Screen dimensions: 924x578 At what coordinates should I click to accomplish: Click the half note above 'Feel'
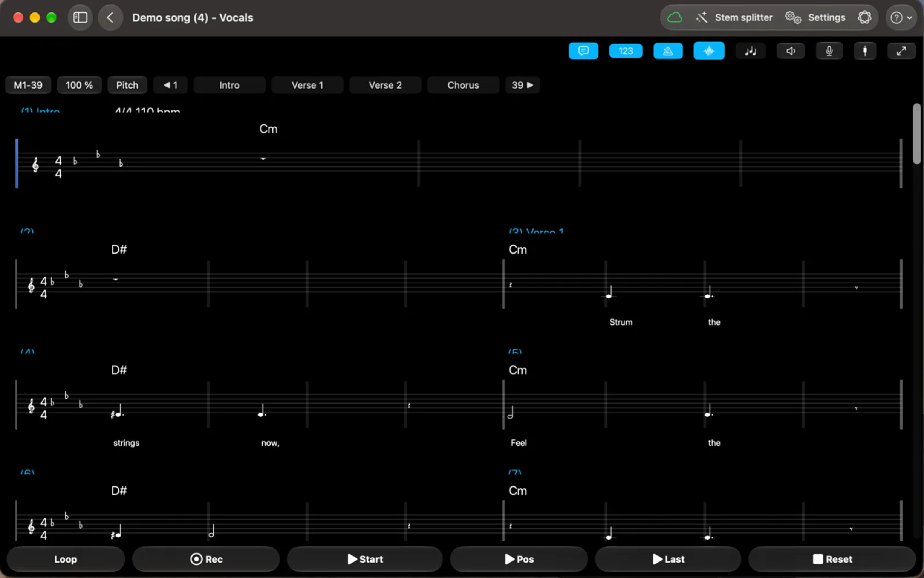(511, 412)
